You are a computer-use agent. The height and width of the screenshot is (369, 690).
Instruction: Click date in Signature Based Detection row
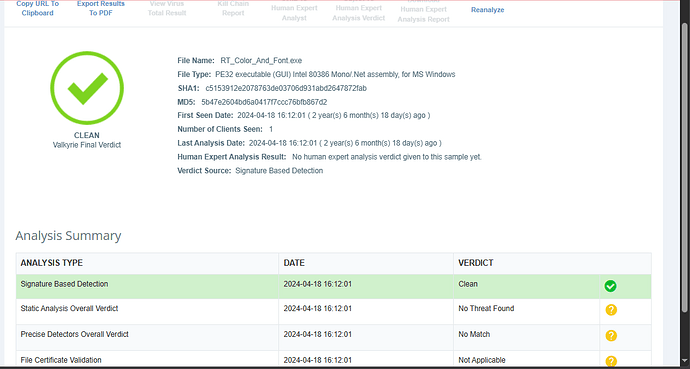(318, 284)
